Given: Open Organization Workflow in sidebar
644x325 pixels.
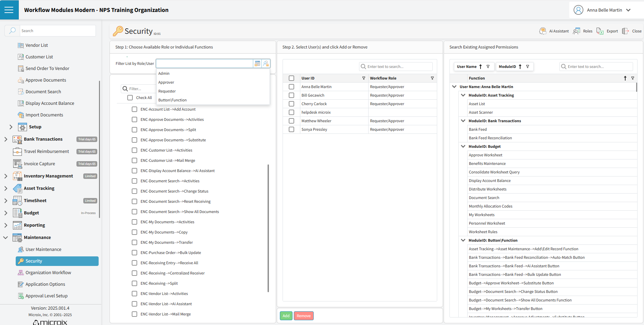Looking at the screenshot, I should point(48,273).
